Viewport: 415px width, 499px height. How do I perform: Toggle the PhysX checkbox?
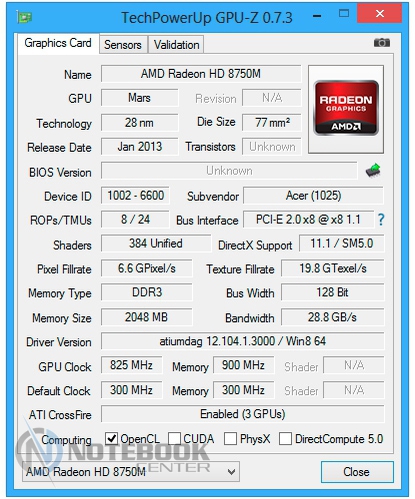pyautogui.click(x=230, y=439)
